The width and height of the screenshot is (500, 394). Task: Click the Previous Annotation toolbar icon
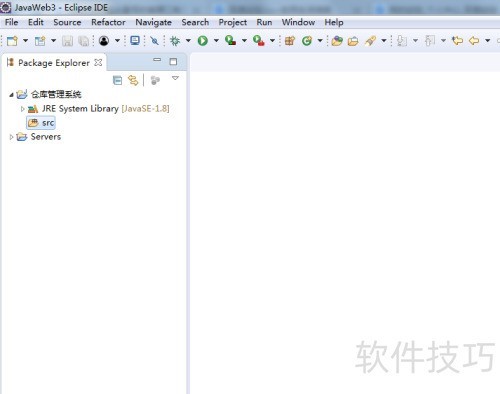tap(430, 41)
